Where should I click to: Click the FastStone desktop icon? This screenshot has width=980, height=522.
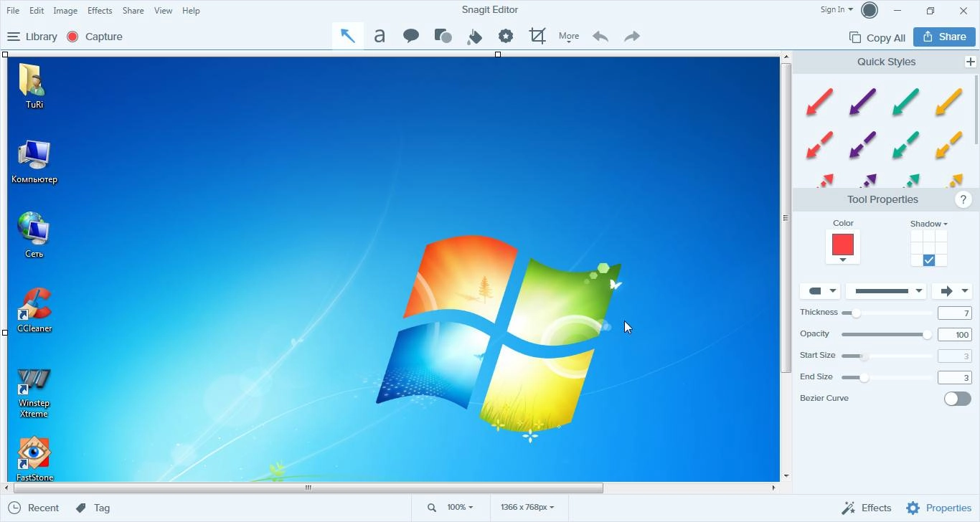34,459
